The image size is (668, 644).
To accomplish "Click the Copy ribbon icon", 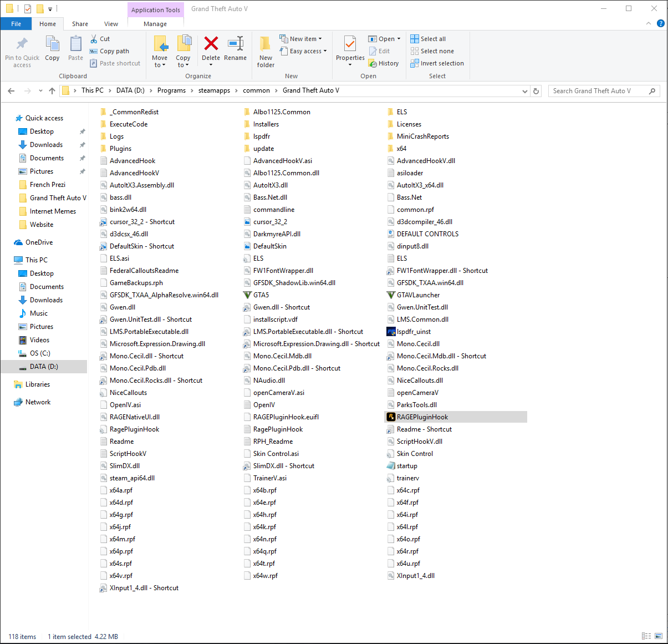I will (x=52, y=44).
